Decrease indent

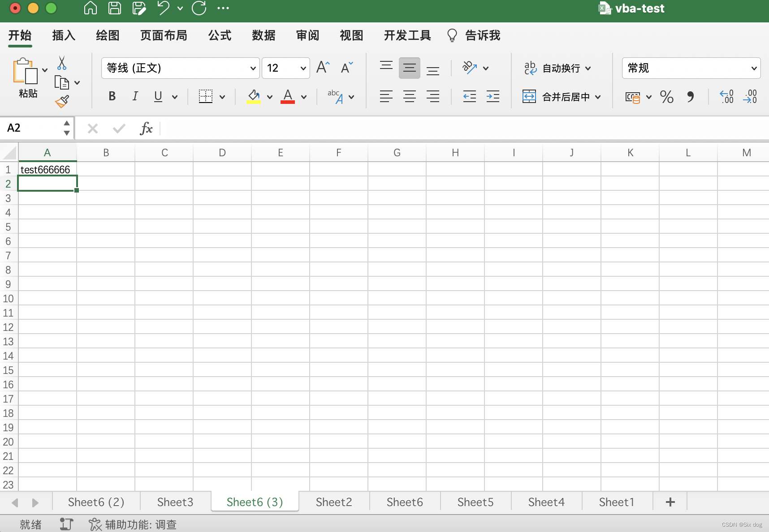(470, 96)
